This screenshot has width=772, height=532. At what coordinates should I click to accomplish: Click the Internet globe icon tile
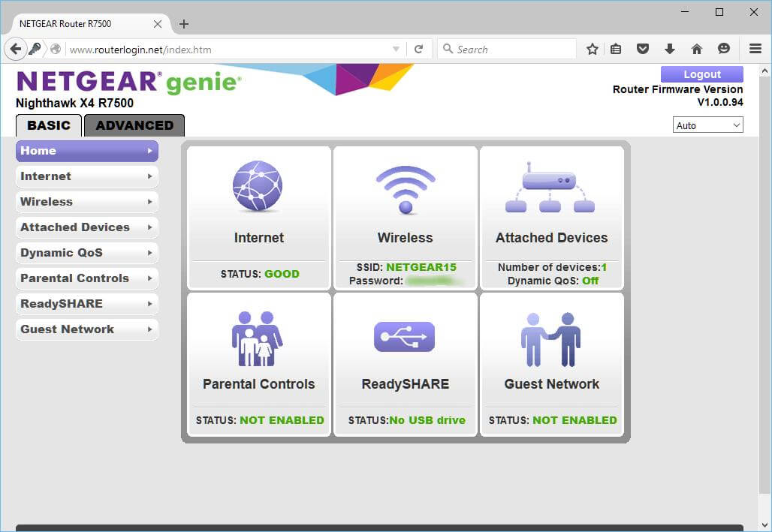[258, 187]
